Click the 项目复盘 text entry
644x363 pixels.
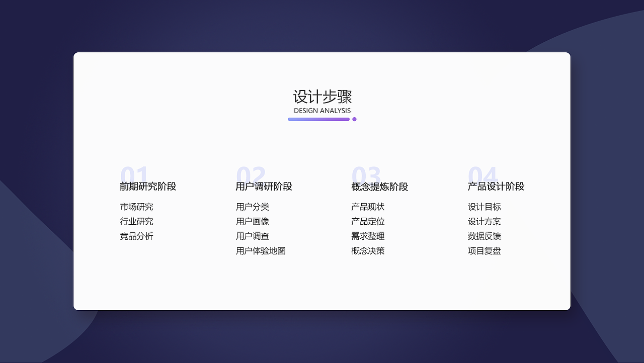pyautogui.click(x=485, y=251)
